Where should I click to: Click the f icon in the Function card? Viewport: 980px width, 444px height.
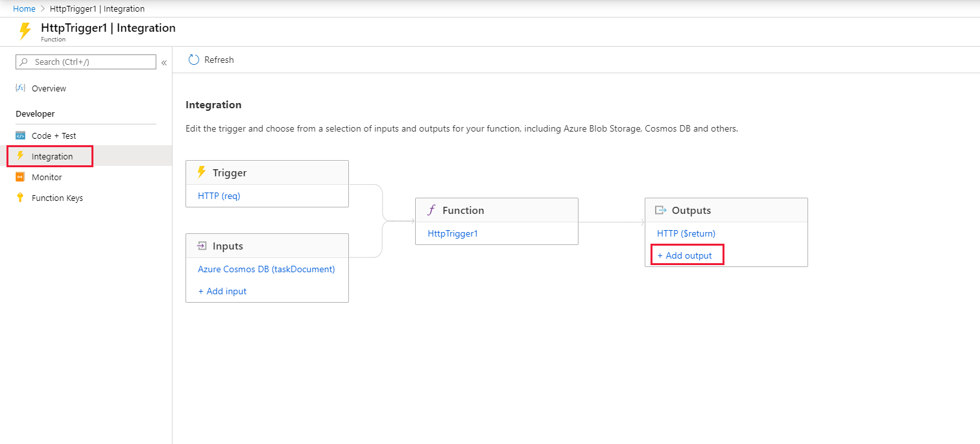pyautogui.click(x=431, y=210)
